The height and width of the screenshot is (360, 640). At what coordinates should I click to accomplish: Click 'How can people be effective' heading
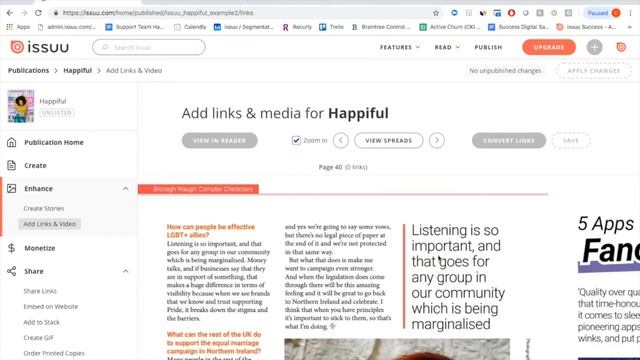pos(211,231)
